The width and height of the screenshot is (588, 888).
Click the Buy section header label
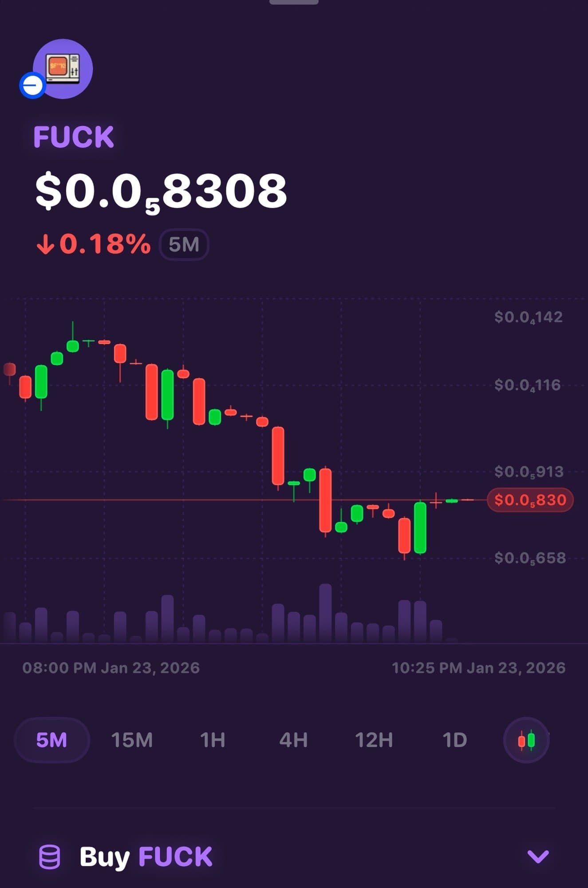[x=146, y=857]
